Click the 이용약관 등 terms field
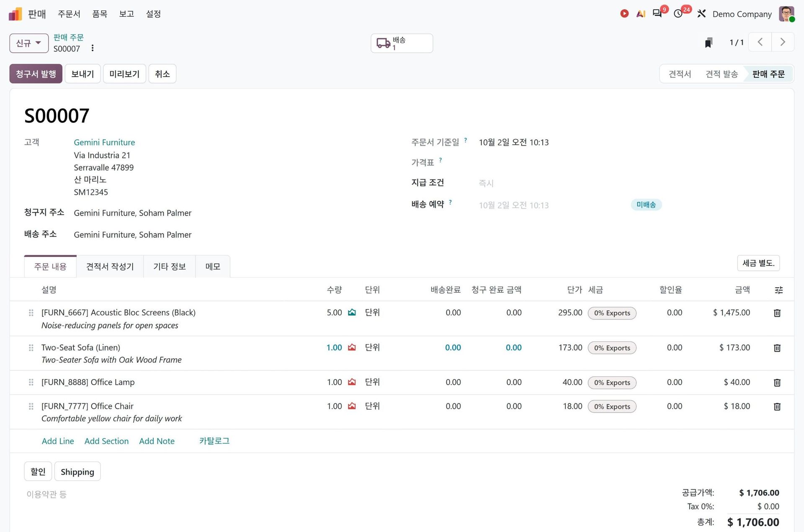 pyautogui.click(x=46, y=494)
